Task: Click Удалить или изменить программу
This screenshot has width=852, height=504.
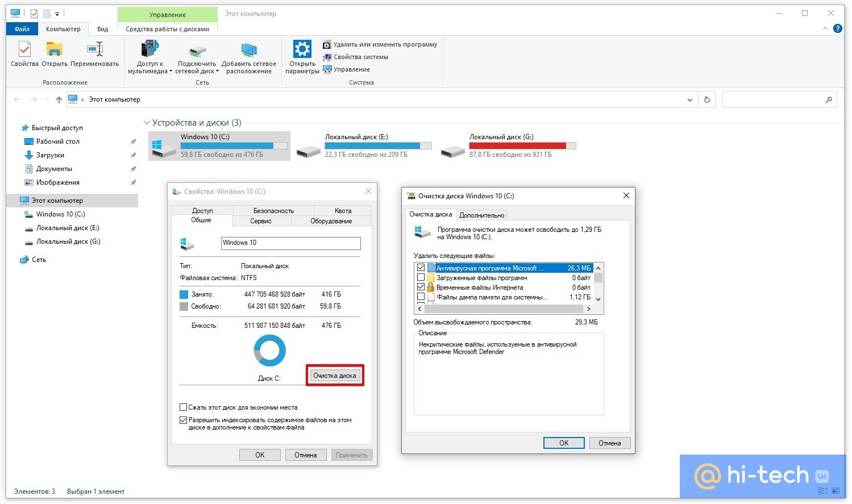Action: (380, 44)
